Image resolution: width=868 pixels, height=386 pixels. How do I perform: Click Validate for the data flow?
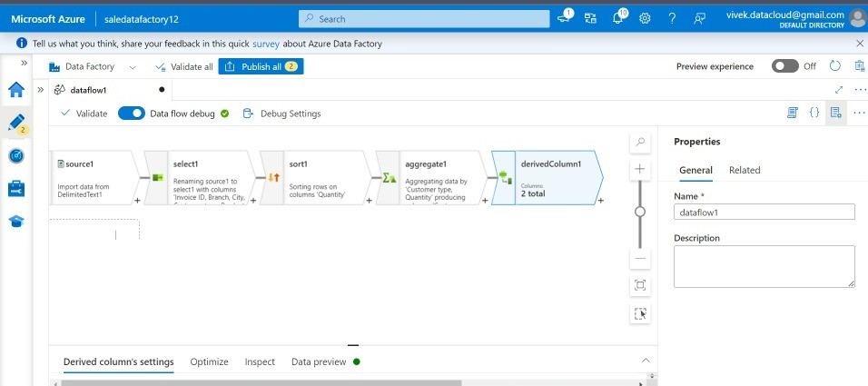(84, 114)
